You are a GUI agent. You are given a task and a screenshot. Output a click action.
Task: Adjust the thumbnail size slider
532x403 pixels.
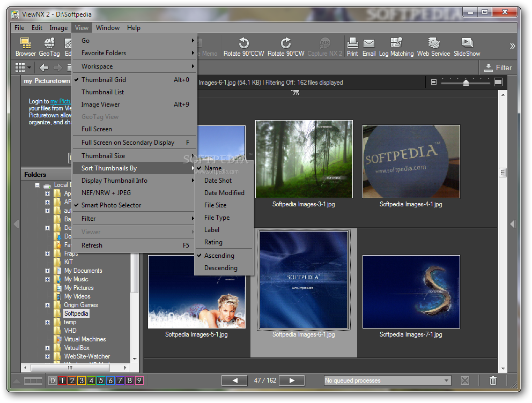coord(466,83)
